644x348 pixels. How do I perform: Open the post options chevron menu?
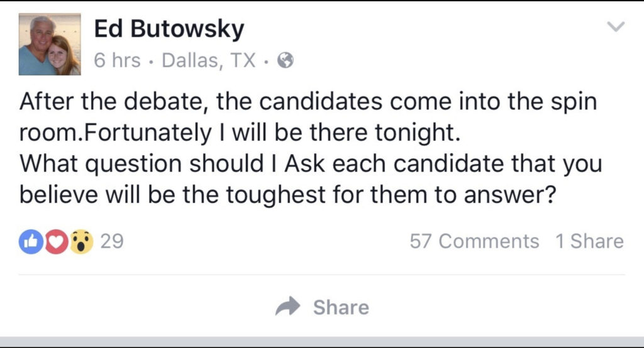pos(616,26)
